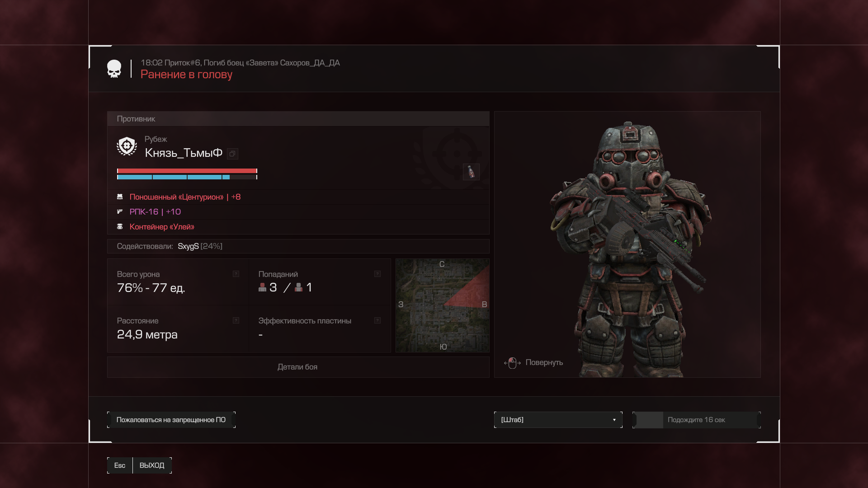The height and width of the screenshot is (488, 868).
Task: Copy the name Князь_ТьмыФ with the copy icon
Action: pos(232,154)
